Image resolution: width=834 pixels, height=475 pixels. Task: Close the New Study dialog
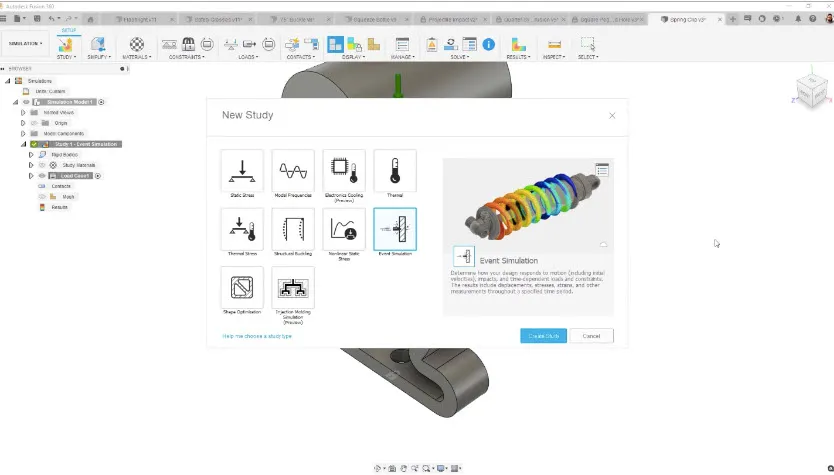(x=612, y=115)
